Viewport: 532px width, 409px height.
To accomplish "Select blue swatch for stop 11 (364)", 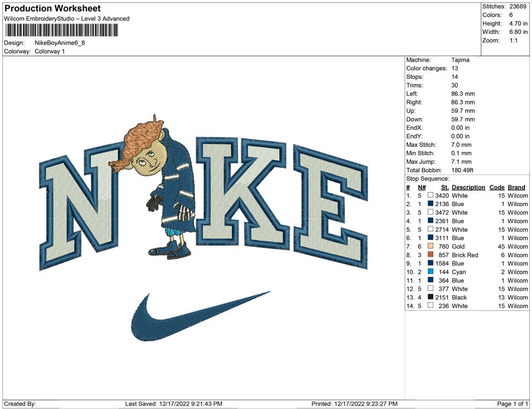I will click(x=430, y=280).
